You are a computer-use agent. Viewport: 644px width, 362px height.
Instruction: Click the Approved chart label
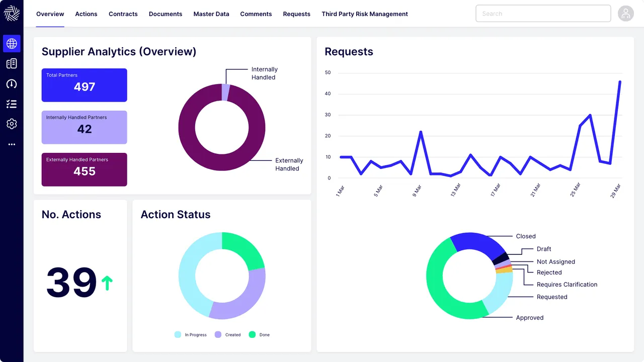coord(530,318)
